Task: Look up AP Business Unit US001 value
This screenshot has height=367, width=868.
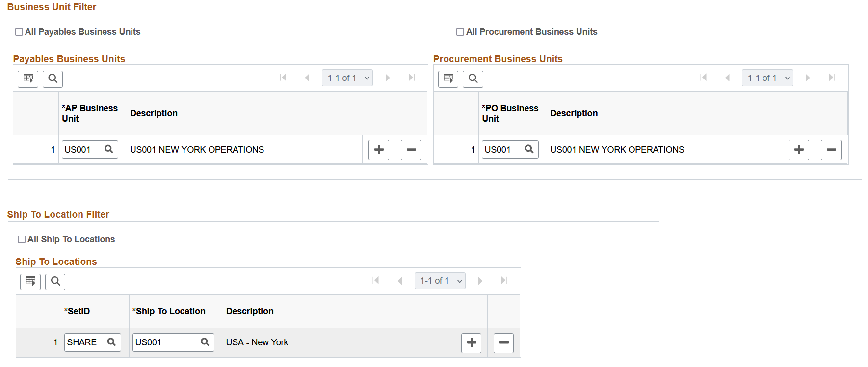Action: [109, 149]
